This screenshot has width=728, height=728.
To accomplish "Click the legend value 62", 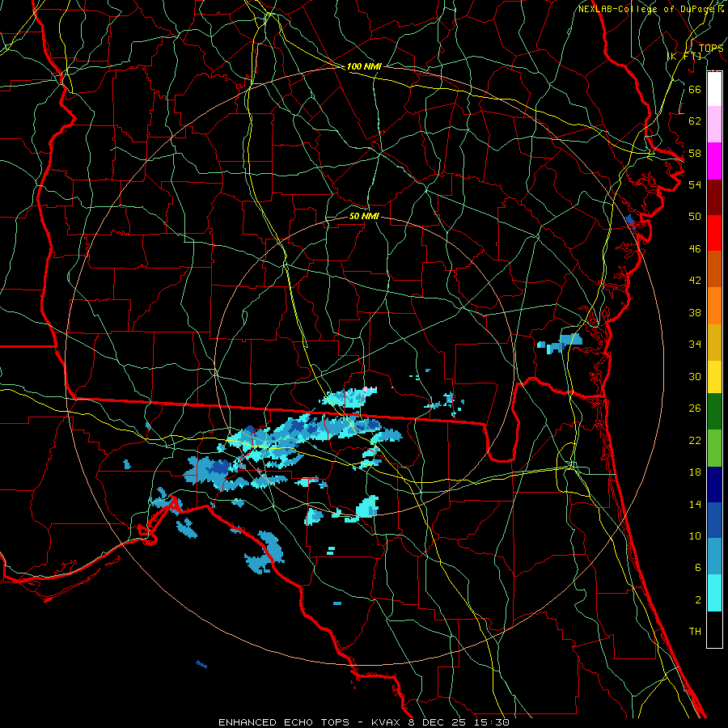I will (x=695, y=121).
